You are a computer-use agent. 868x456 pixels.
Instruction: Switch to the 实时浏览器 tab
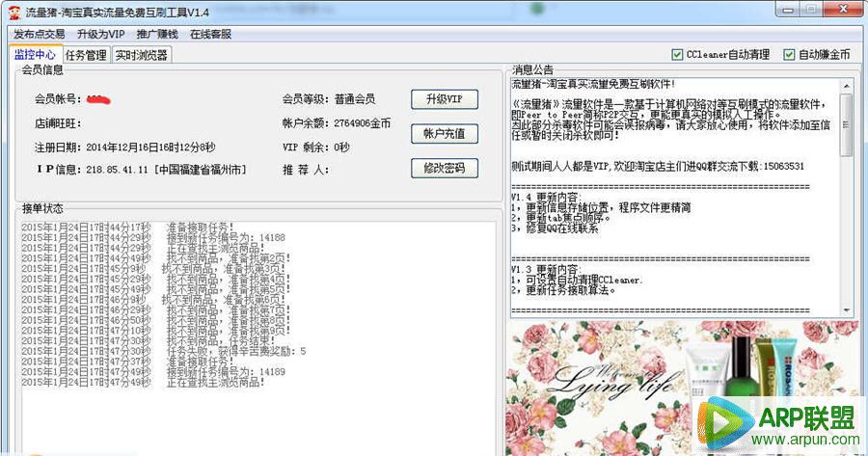[x=141, y=55]
